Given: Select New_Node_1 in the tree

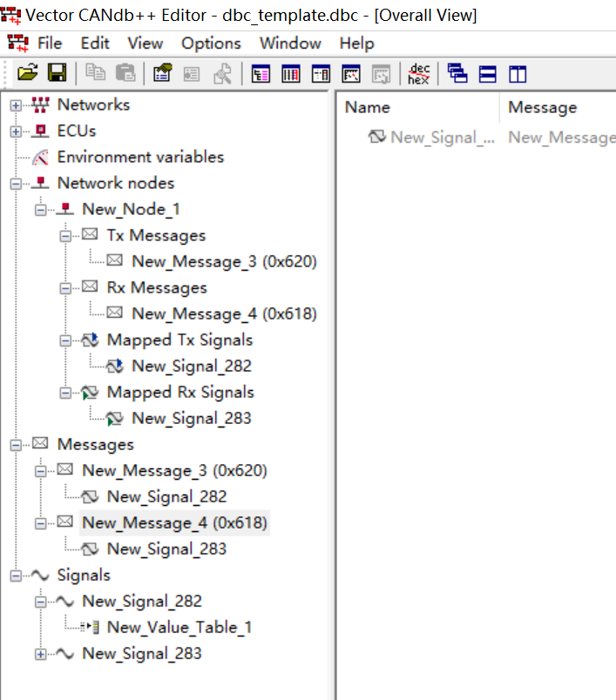Looking at the screenshot, I should [131, 209].
